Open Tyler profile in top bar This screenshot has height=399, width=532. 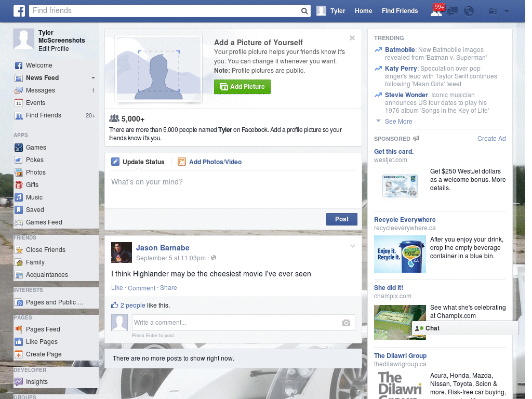pos(331,11)
